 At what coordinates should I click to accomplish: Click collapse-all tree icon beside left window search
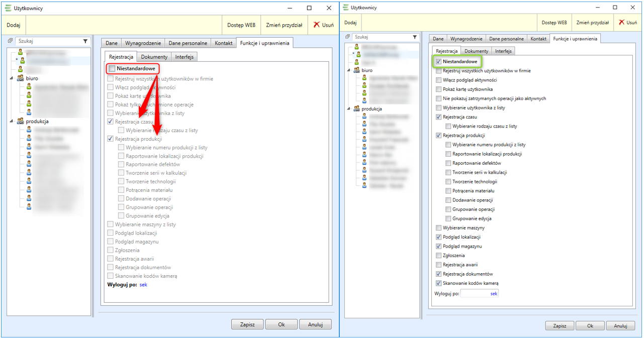pyautogui.click(x=10, y=41)
